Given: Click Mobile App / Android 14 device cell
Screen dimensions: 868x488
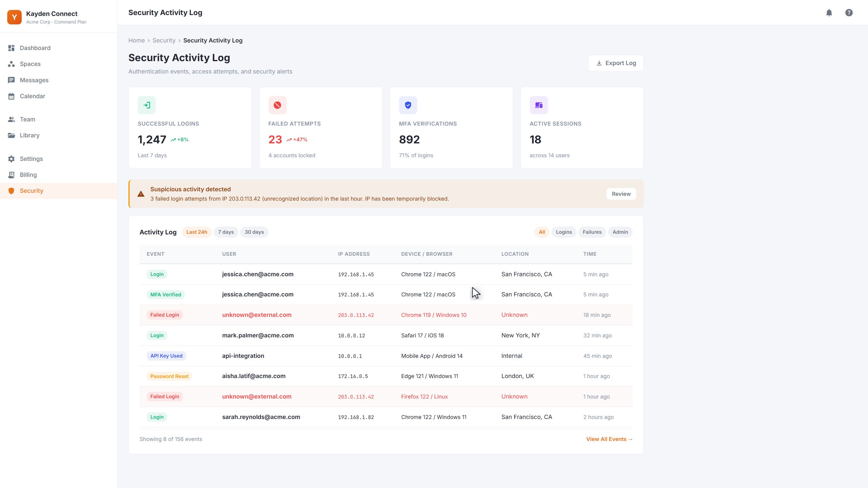Looking at the screenshot, I should pyautogui.click(x=432, y=356).
